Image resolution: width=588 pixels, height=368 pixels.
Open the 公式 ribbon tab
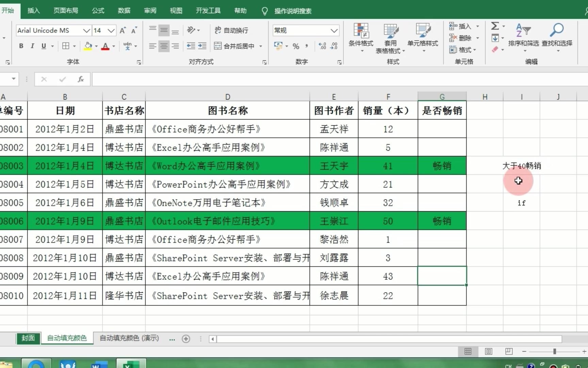coord(98,11)
